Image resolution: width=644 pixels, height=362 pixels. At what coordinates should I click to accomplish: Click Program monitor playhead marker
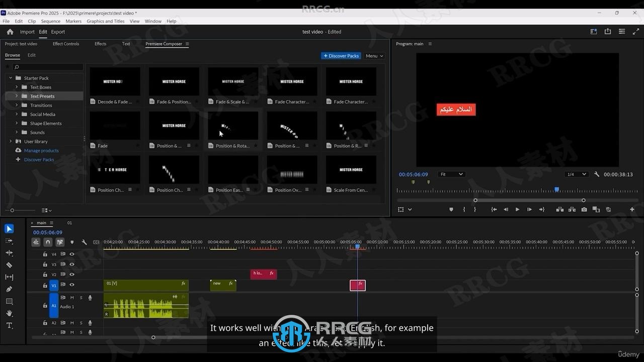tap(556, 190)
